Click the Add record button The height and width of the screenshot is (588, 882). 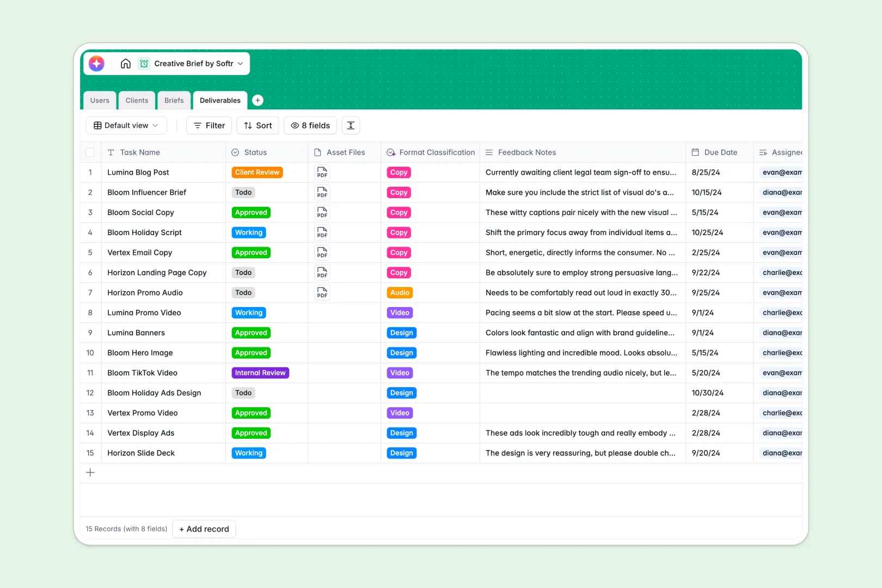click(x=204, y=529)
